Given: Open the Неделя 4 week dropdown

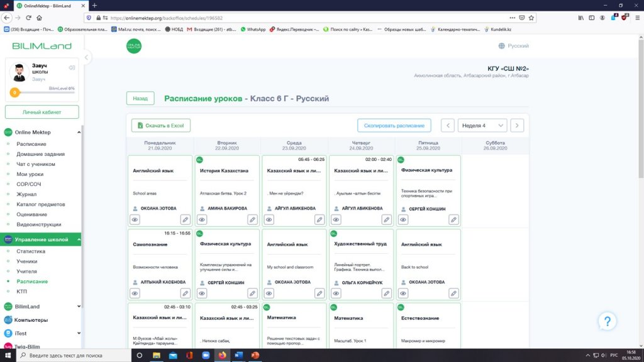Looking at the screenshot, I should point(482,126).
